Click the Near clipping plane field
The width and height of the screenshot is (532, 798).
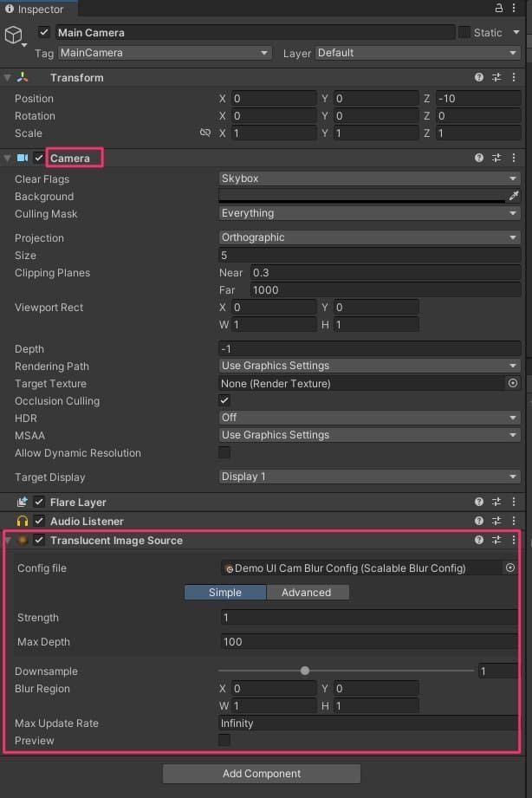pos(386,272)
